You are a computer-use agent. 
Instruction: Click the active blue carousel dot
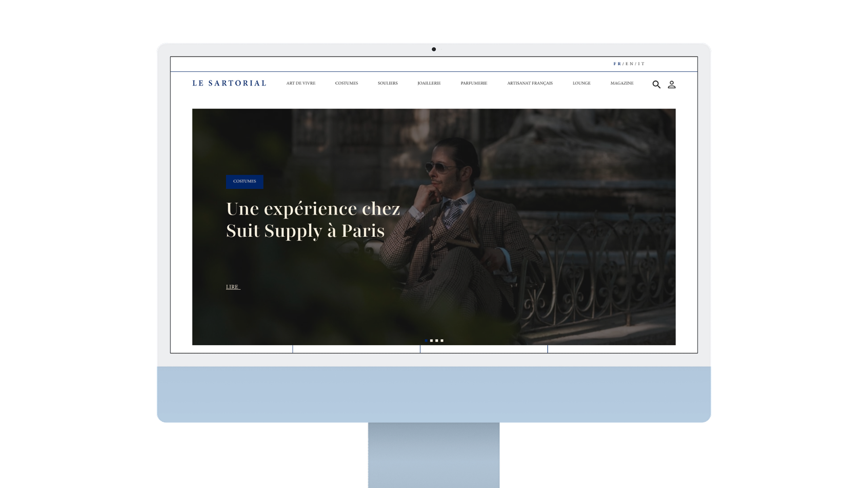point(426,341)
